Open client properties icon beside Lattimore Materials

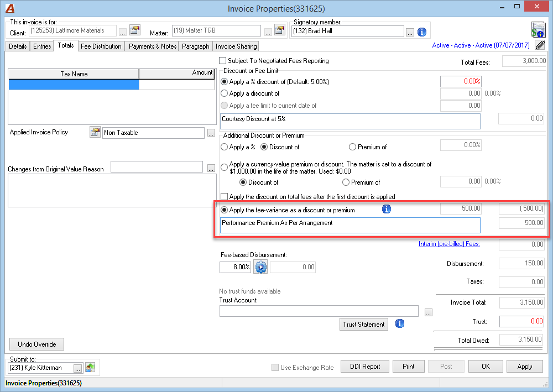pyautogui.click(x=135, y=30)
